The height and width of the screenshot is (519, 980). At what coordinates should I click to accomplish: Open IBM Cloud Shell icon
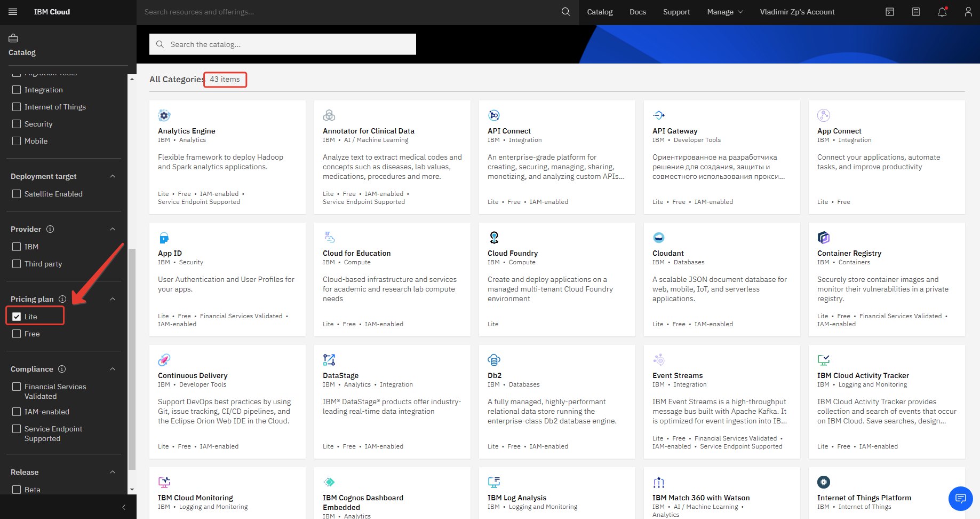[890, 12]
